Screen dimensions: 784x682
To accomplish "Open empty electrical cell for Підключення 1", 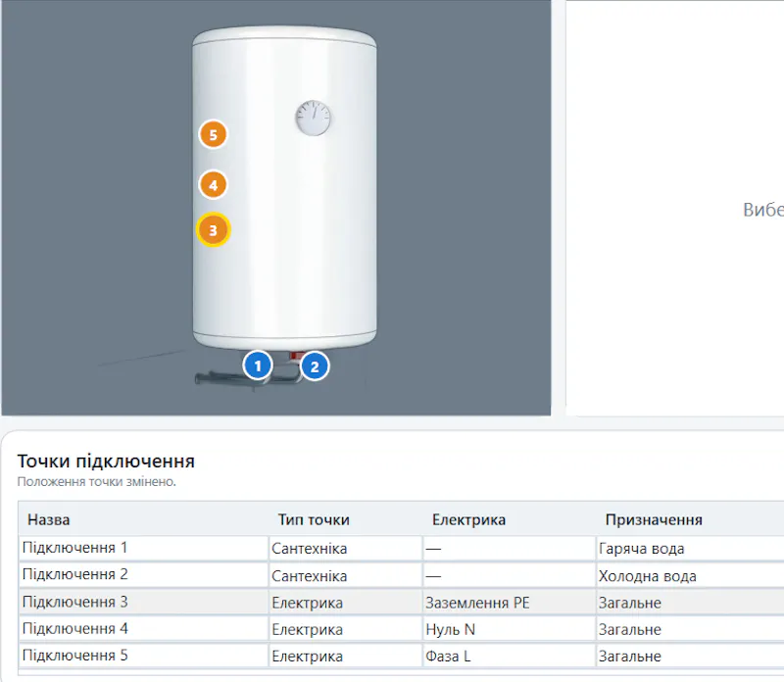I will click(x=509, y=549).
